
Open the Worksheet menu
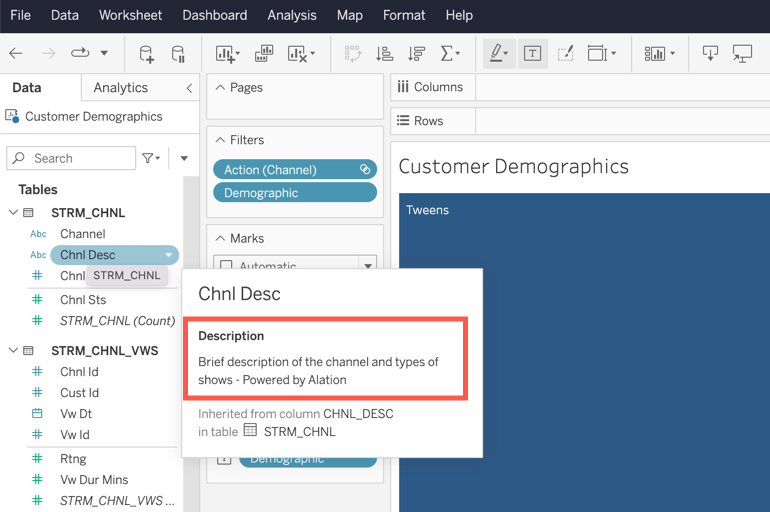click(x=130, y=15)
